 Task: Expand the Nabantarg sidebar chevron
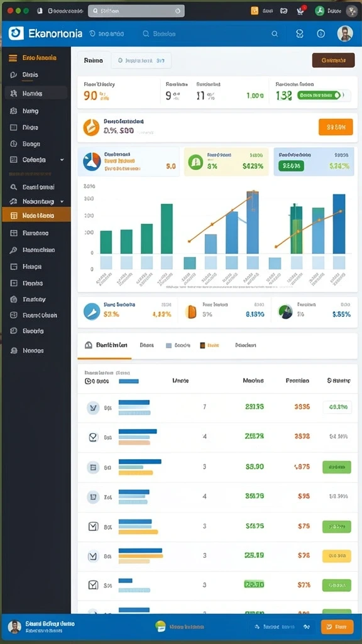[62, 202]
